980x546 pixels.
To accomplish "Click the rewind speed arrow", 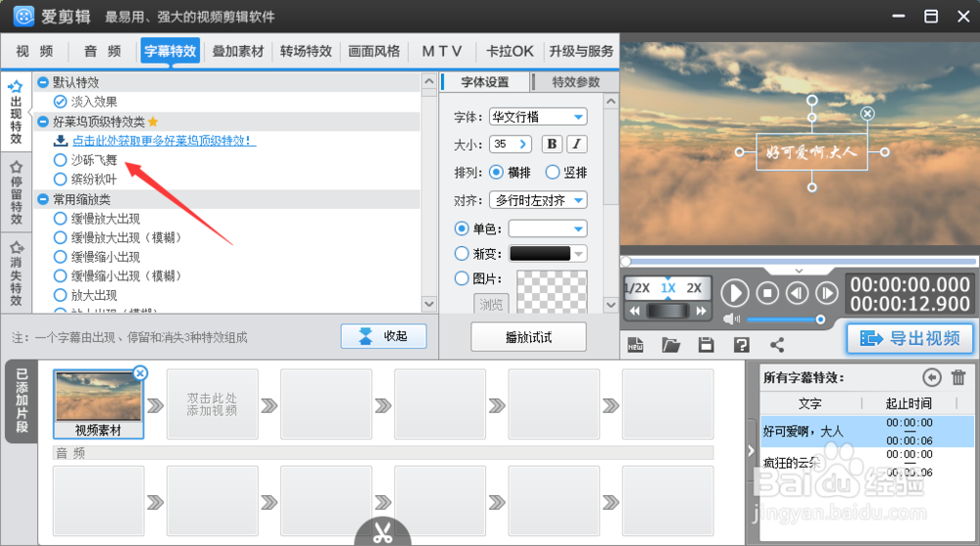I will pyautogui.click(x=635, y=311).
